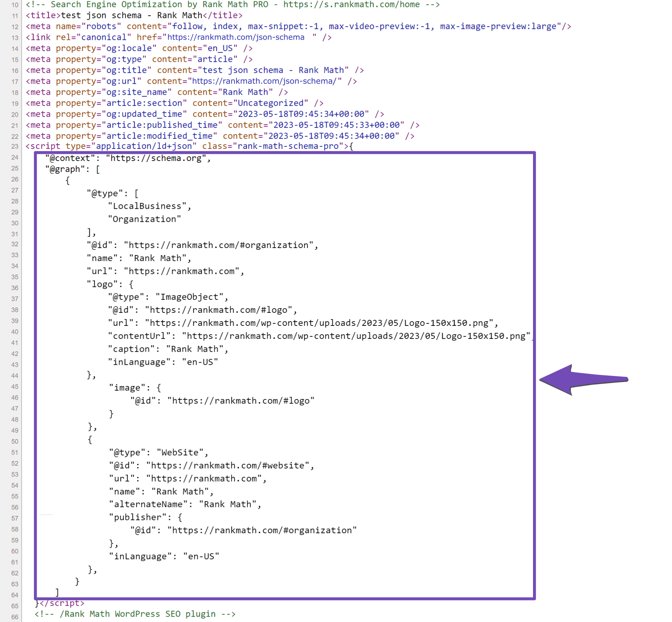Click line number 45 in the gutter
The image size is (672, 622).
tap(15, 386)
